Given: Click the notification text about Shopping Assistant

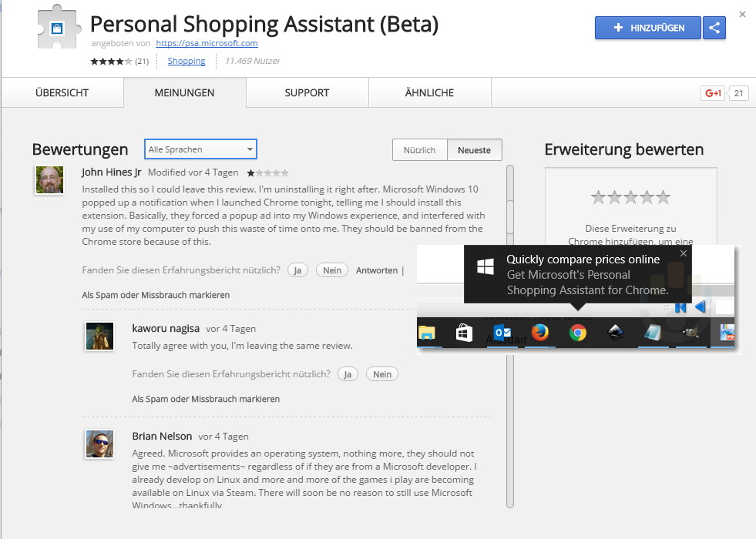Looking at the screenshot, I should [587, 283].
